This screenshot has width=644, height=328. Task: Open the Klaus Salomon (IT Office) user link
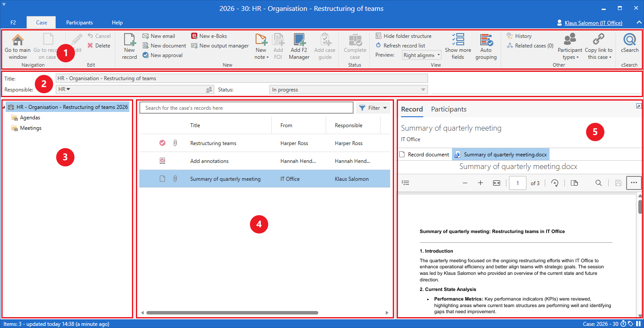coord(593,23)
